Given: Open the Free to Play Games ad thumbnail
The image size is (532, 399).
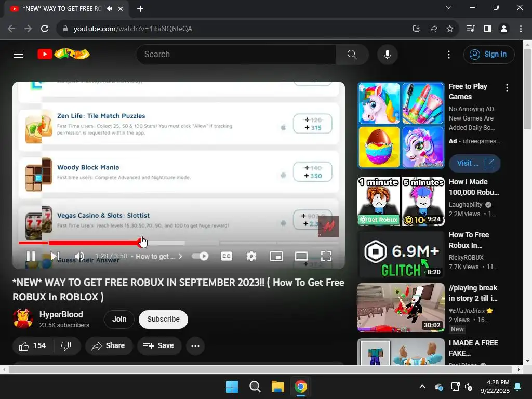Looking at the screenshot, I should [401, 125].
